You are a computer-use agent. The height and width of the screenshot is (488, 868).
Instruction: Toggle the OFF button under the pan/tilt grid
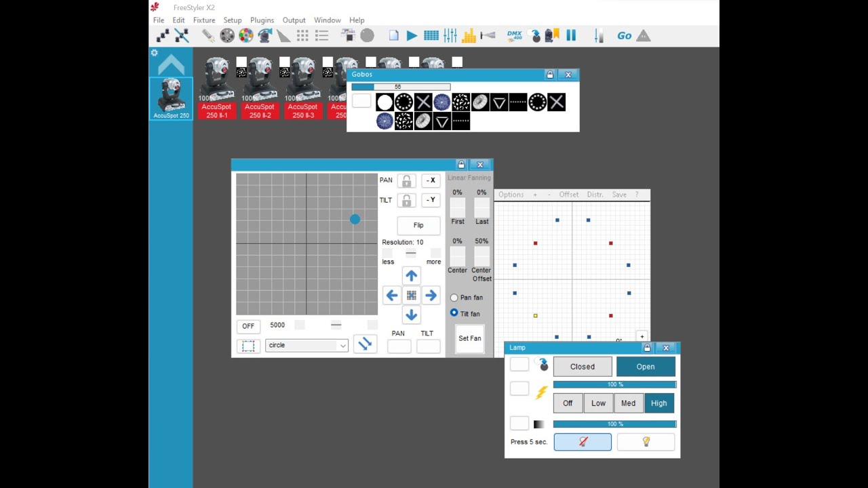[248, 326]
